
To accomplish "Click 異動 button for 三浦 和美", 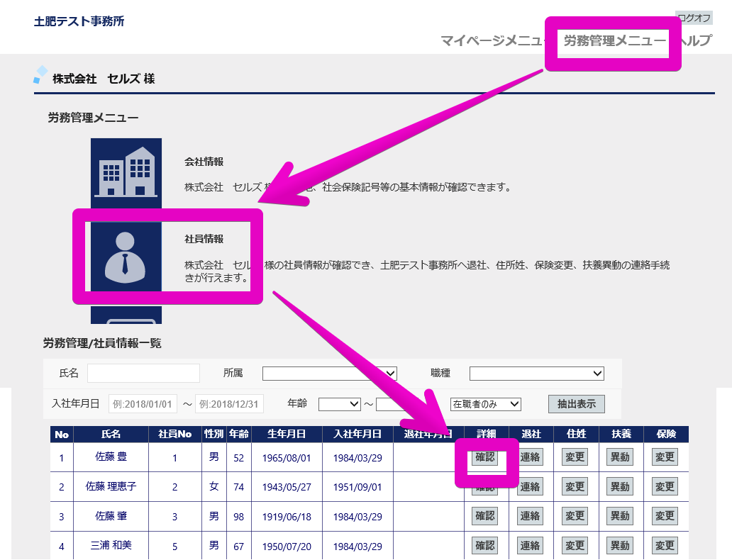I will click(x=619, y=546).
